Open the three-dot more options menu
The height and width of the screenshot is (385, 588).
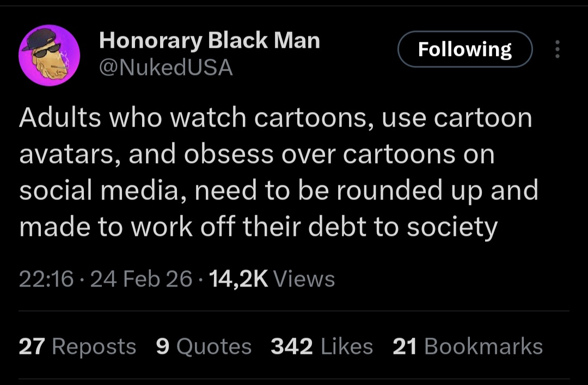tap(556, 49)
